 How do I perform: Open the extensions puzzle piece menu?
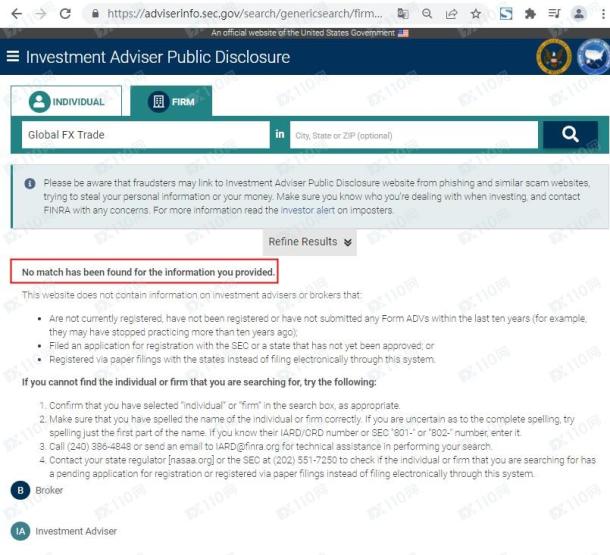coord(530,14)
